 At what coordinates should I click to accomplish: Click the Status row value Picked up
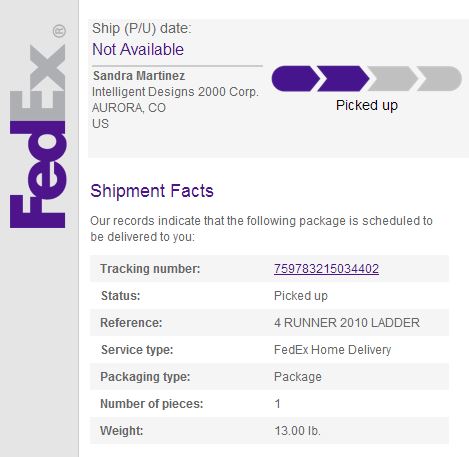pyautogui.click(x=301, y=296)
